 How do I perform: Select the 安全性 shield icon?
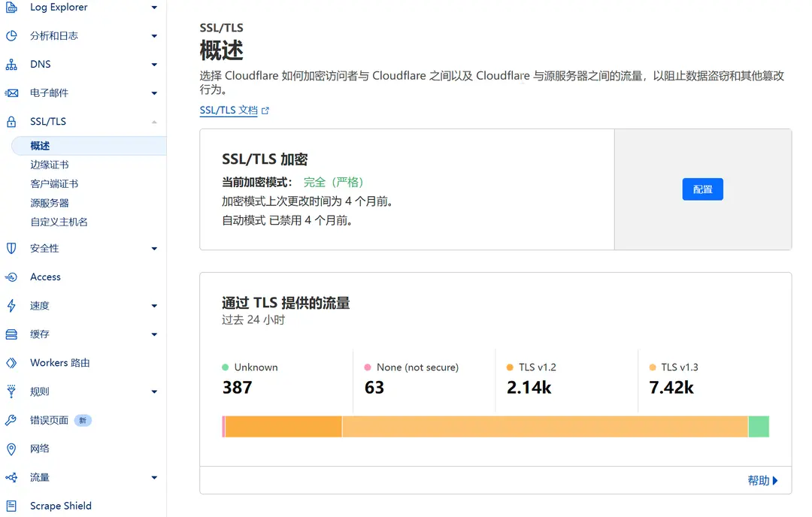(x=12, y=248)
